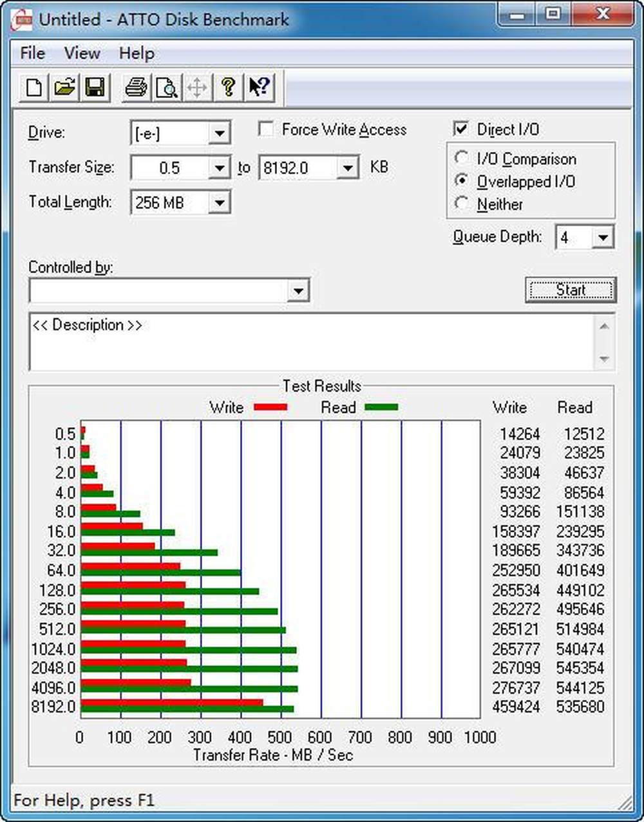Uncheck the Direct I/O checkbox
The image size is (644, 822).
coord(461,129)
